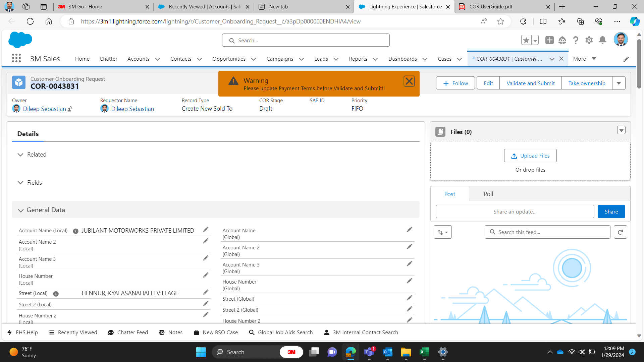Screen dimensions: 644x362
Task: Click Validate and Submit button
Action: 530,83
